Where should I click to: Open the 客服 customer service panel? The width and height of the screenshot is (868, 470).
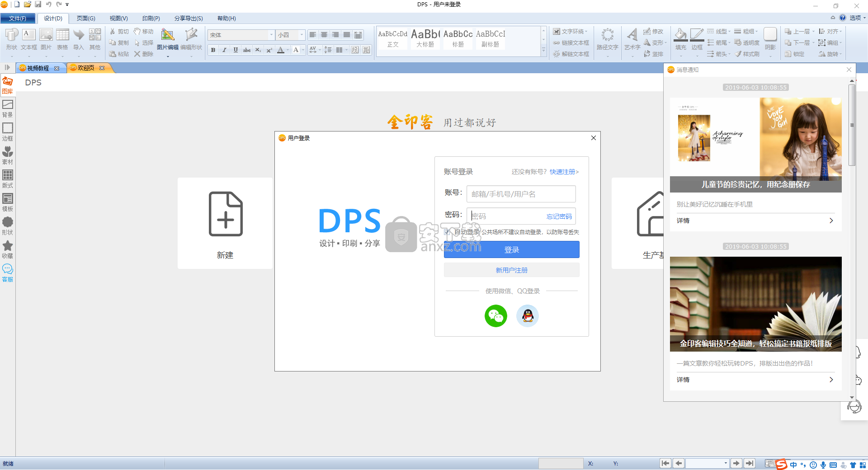click(7, 273)
